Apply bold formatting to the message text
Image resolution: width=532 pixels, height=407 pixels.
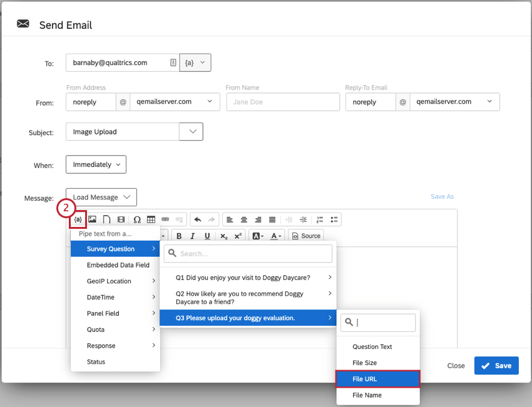179,235
